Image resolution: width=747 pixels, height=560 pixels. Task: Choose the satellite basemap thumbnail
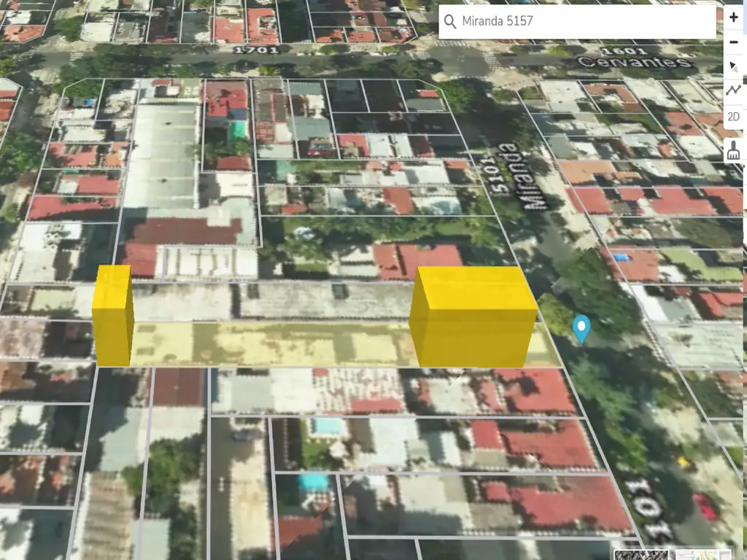tap(641, 555)
